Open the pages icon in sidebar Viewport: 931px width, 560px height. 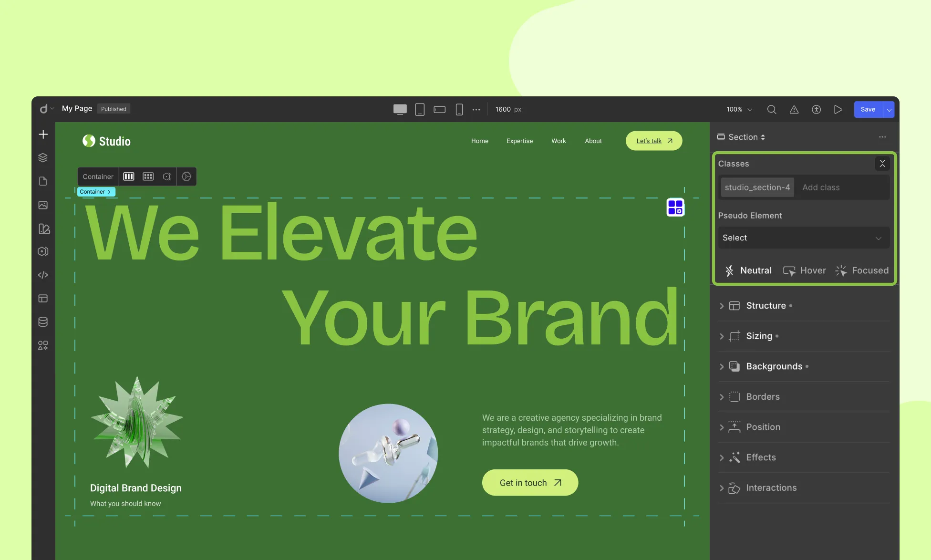pyautogui.click(x=43, y=181)
